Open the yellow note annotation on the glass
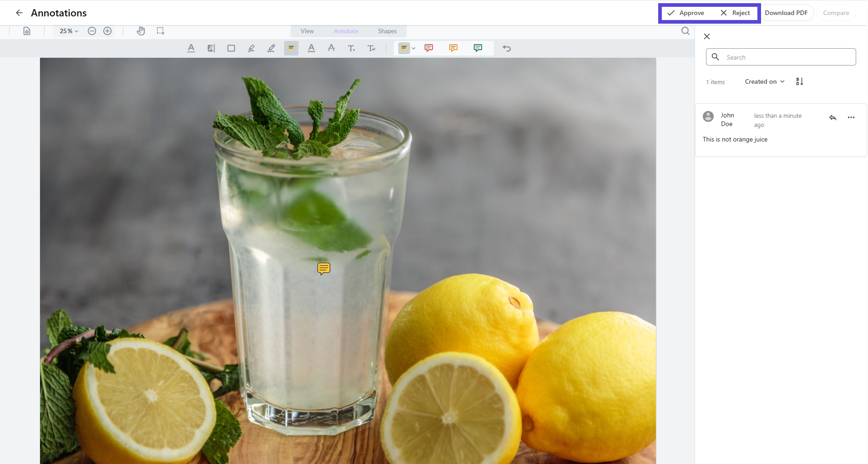The image size is (868, 464). click(x=324, y=268)
